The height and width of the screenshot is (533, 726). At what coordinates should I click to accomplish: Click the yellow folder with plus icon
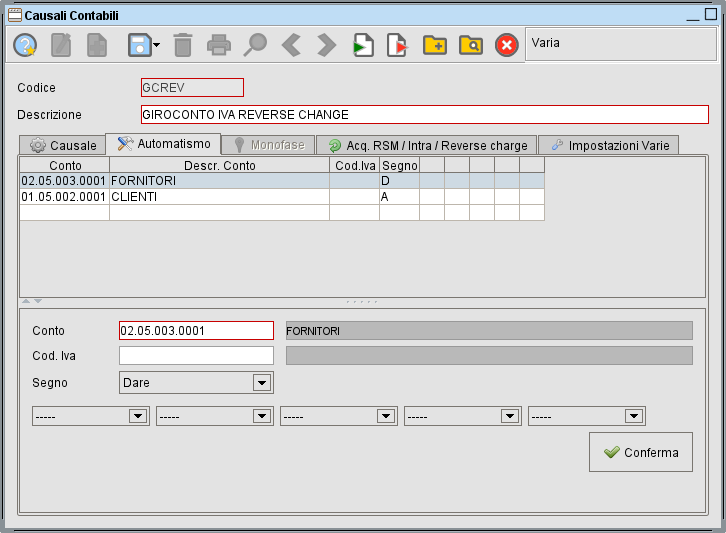(435, 45)
